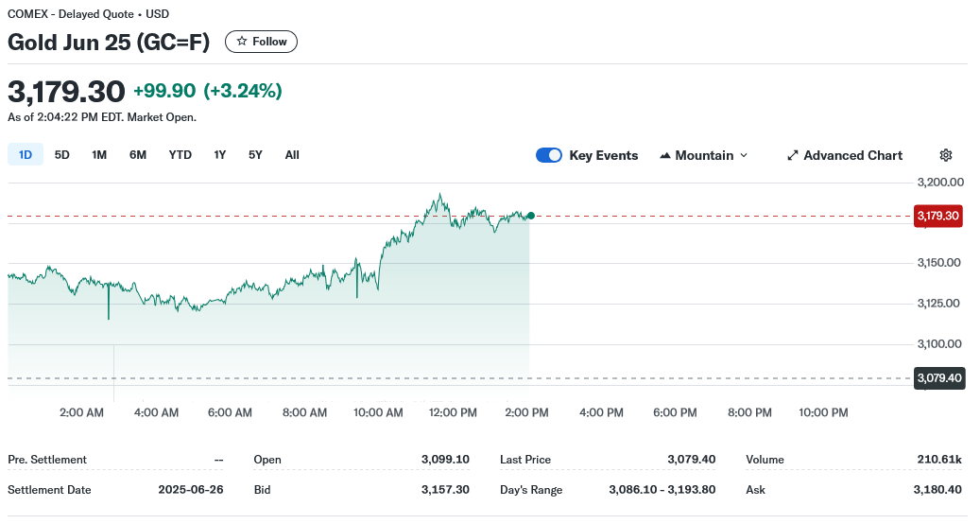Click the star icon in Follow button

pos(242,42)
